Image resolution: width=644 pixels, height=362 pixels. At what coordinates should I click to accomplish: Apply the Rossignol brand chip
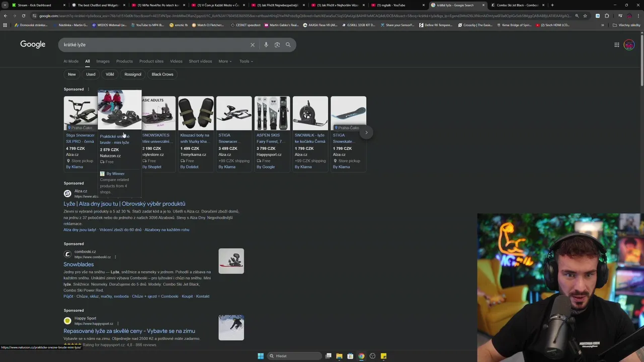(133, 74)
